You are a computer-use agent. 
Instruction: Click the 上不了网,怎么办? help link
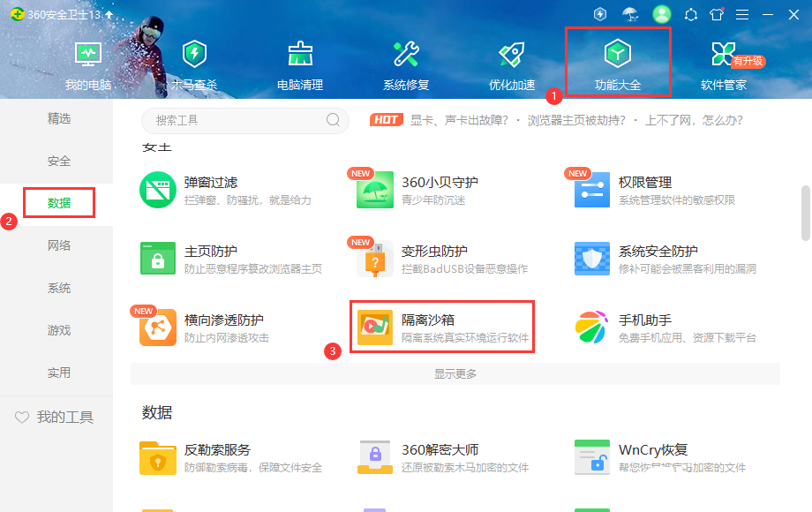pos(695,120)
